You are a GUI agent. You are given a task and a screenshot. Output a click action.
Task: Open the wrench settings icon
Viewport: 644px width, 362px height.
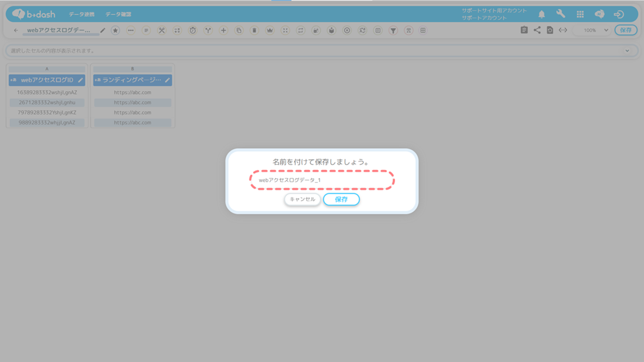click(x=561, y=14)
